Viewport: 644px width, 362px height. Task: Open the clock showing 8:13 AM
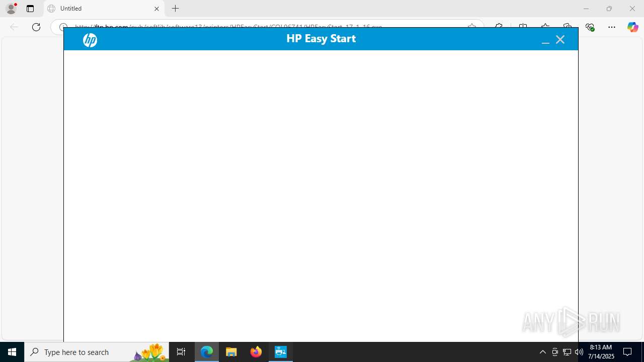601,352
